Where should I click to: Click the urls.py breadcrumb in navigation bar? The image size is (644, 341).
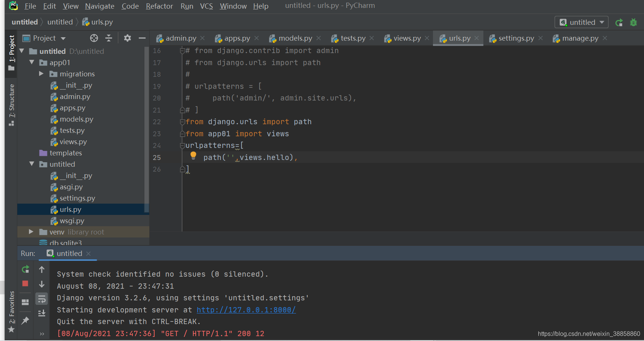(x=97, y=22)
